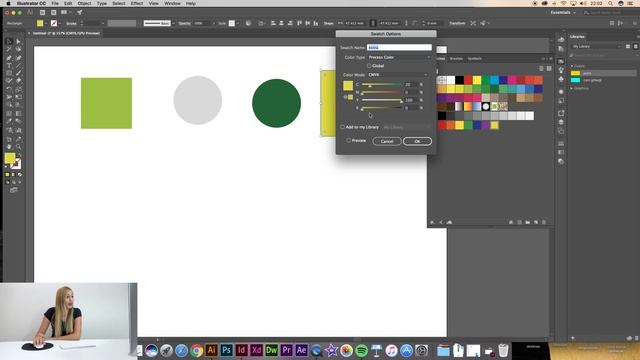Click the vertical align bottom icon

(x=316, y=23)
